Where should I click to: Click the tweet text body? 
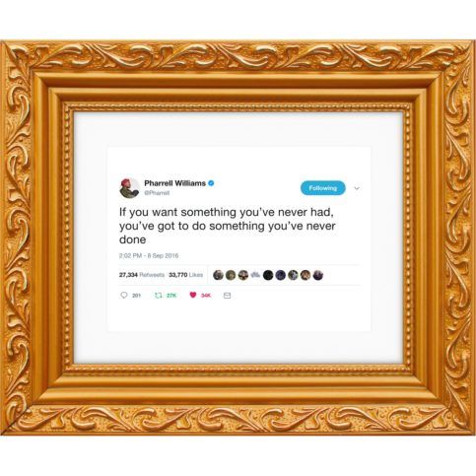pyautogui.click(x=228, y=226)
